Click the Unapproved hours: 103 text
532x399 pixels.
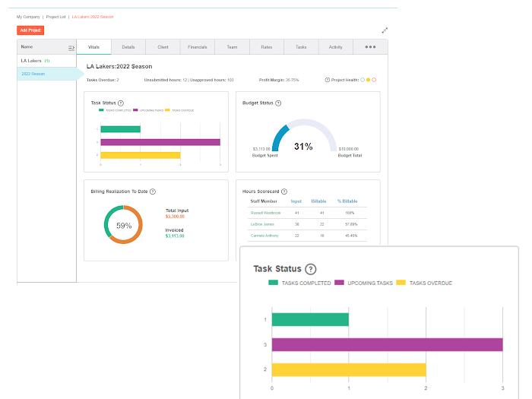[x=212, y=80]
